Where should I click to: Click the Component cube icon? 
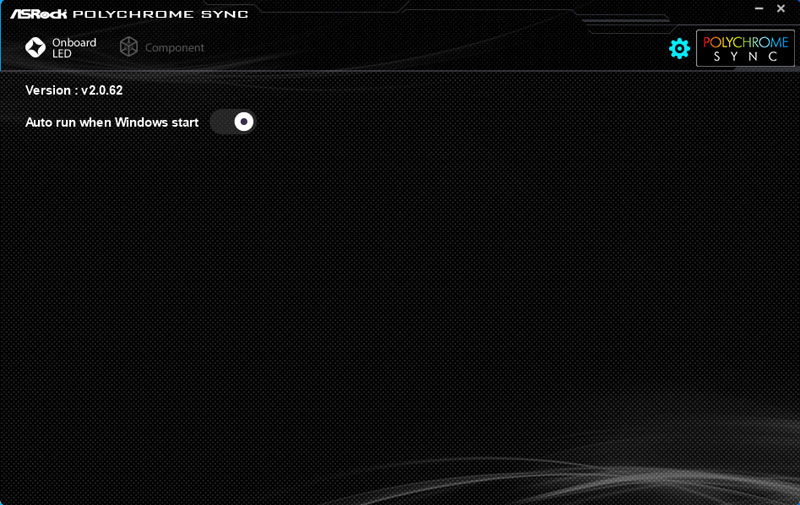pos(129,47)
